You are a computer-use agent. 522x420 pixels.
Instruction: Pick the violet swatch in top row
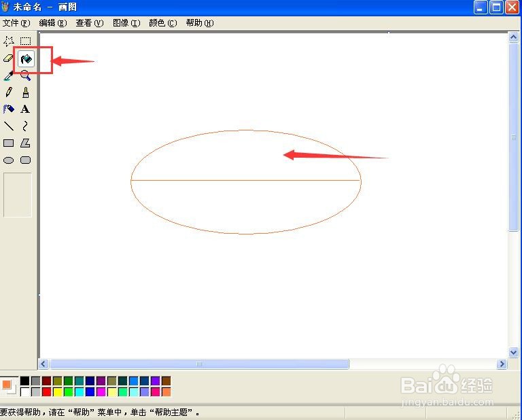[155, 381]
